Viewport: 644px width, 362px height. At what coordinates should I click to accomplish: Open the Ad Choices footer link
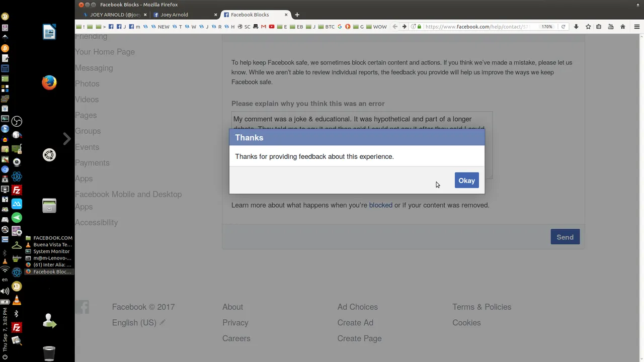[357, 307]
